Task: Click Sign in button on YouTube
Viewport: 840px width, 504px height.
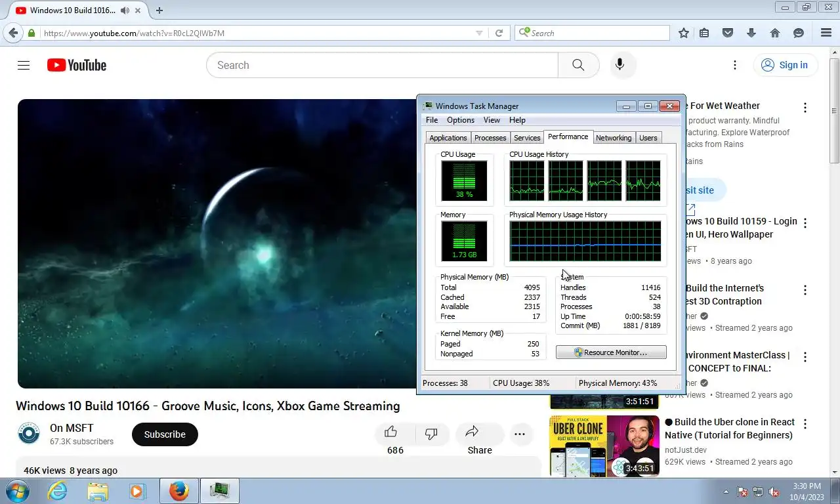Action: coord(785,65)
